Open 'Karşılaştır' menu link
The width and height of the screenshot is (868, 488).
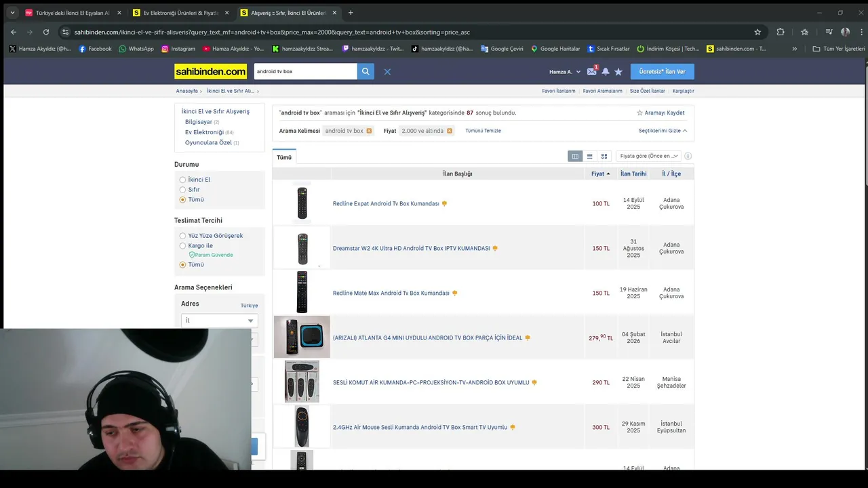(683, 91)
